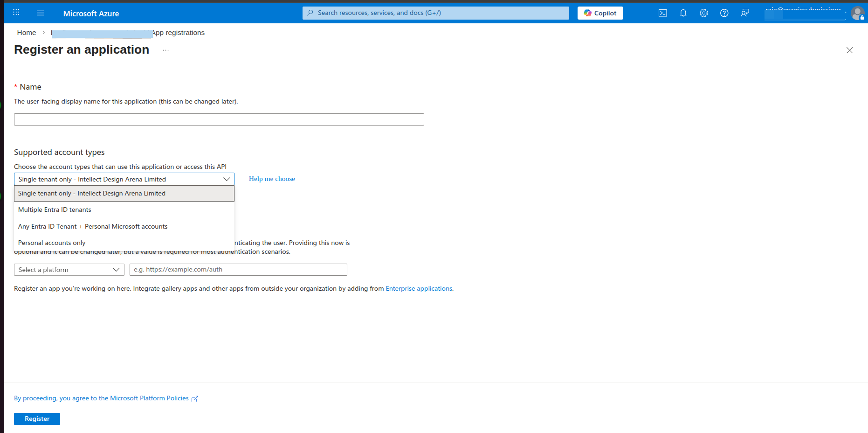
Task: Click the Copilot button
Action: pos(600,13)
